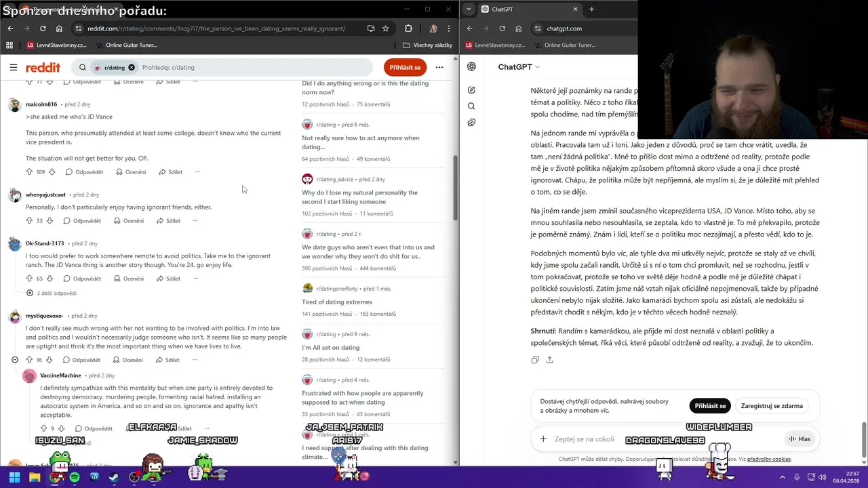Open the library icon in the ChatGPT sidebar
Screen dimensions: 868x488
[x=471, y=123]
